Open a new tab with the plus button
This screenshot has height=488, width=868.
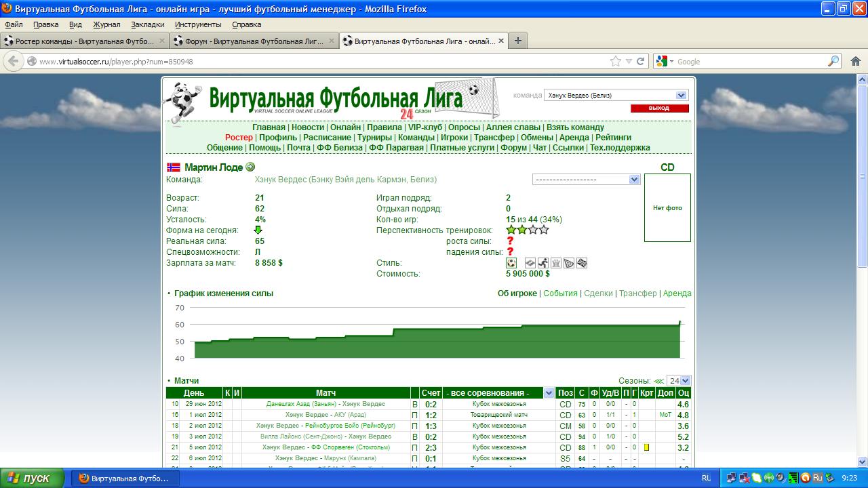click(x=518, y=41)
